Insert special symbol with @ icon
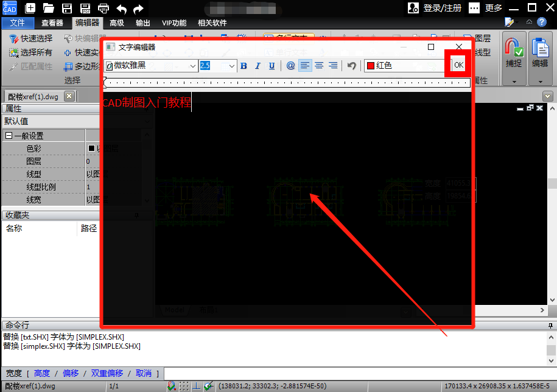Image resolution: width=557 pixels, height=392 pixels. coord(290,66)
